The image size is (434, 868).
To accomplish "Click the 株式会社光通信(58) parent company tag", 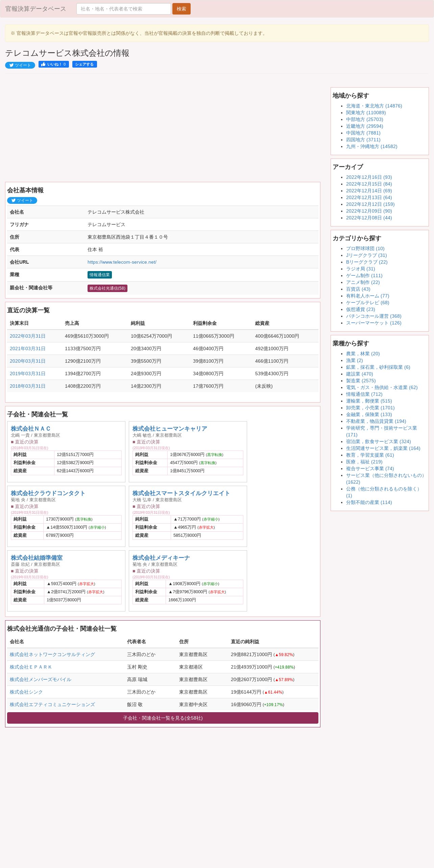I will (107, 288).
